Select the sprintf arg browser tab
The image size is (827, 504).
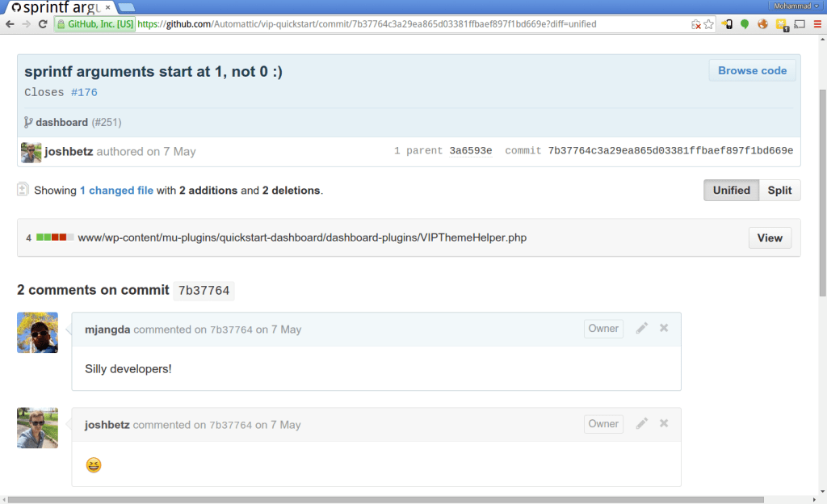pos(58,7)
